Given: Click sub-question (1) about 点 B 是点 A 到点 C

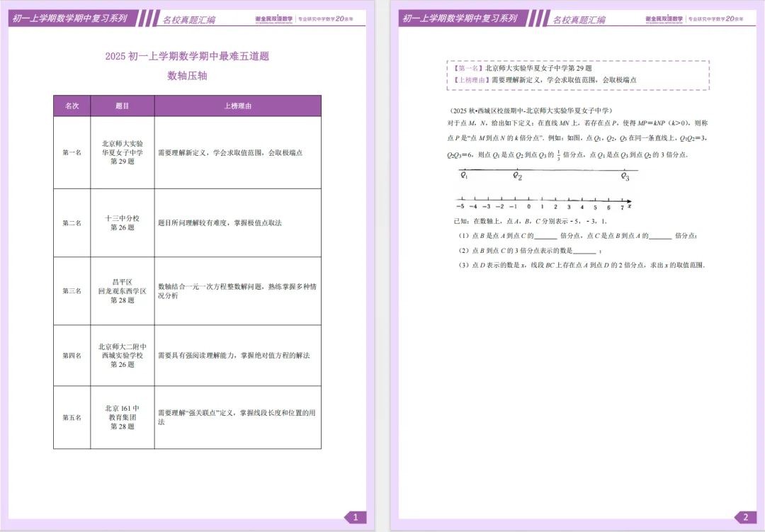Looking at the screenshot, I should 578,236.
